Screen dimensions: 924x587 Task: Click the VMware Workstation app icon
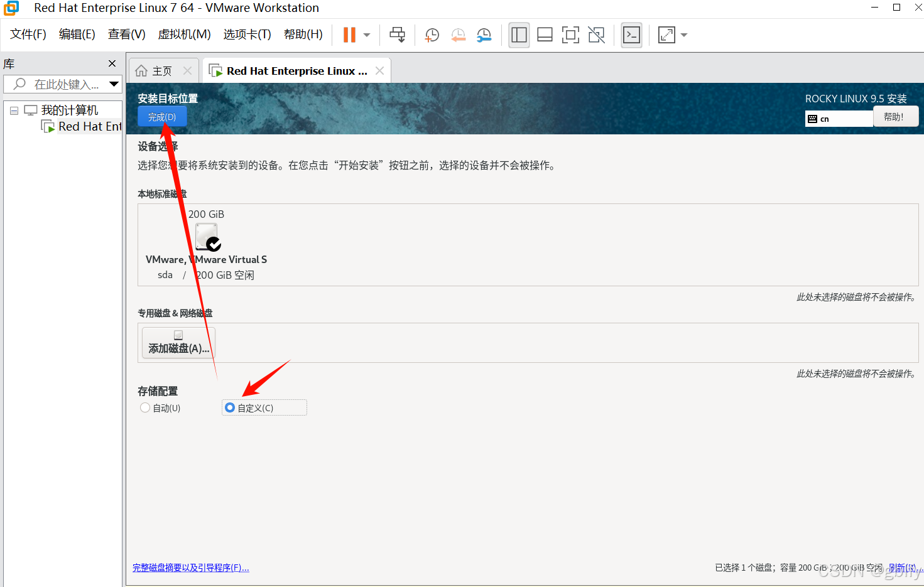[11, 8]
